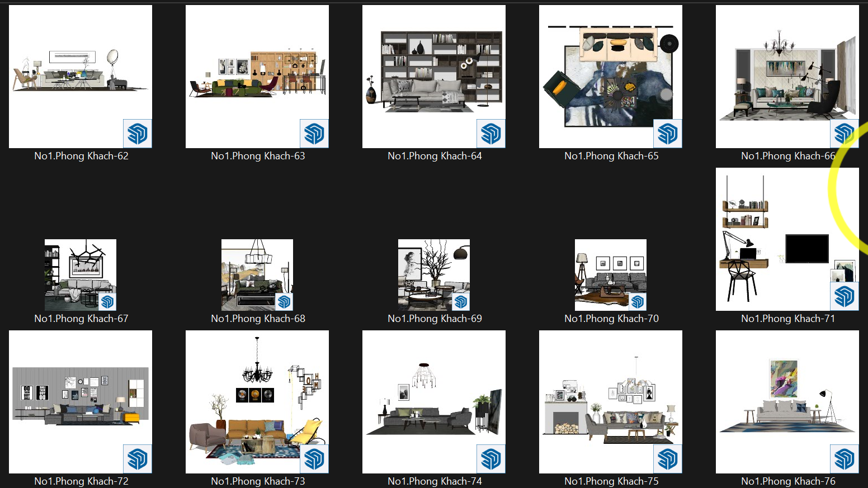
Task: Click the file name "No1.Phong Khach-68"
Action: (258, 319)
